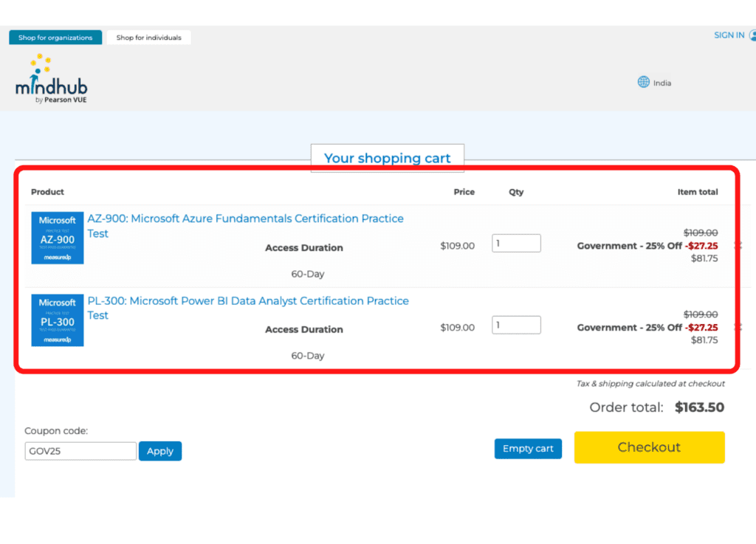Screen dimensions: 756x544
Task: Switch to the Shop for individuals tab
Action: pyautogui.click(x=148, y=37)
